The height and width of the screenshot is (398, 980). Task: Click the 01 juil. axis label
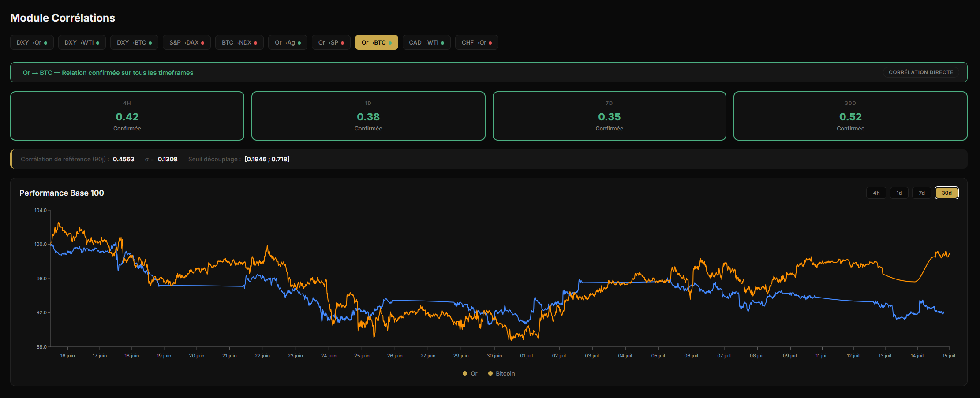tap(527, 356)
